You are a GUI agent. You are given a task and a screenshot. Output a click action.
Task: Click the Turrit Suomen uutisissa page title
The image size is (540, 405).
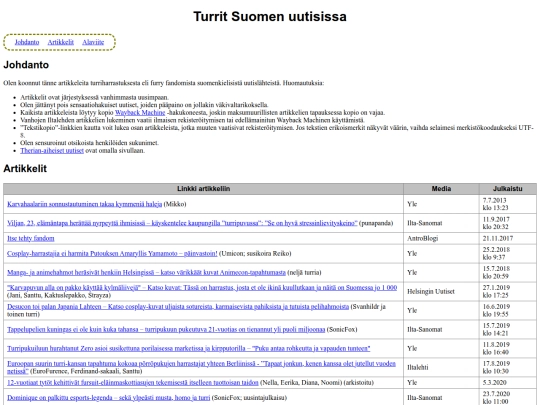tap(270, 17)
